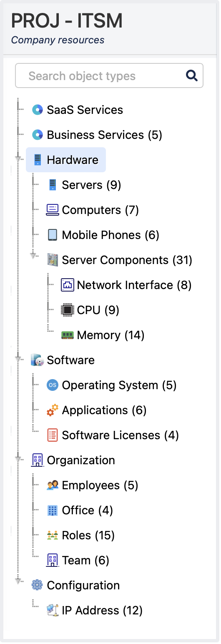This screenshot has height=644, width=221.
Task: Click the Applications orange gears icon
Action: 53,410
